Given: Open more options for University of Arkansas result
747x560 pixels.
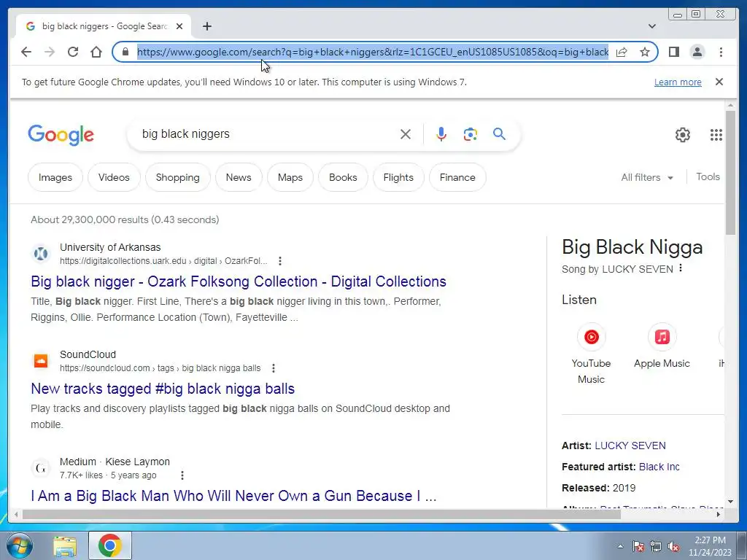Looking at the screenshot, I should 280,261.
